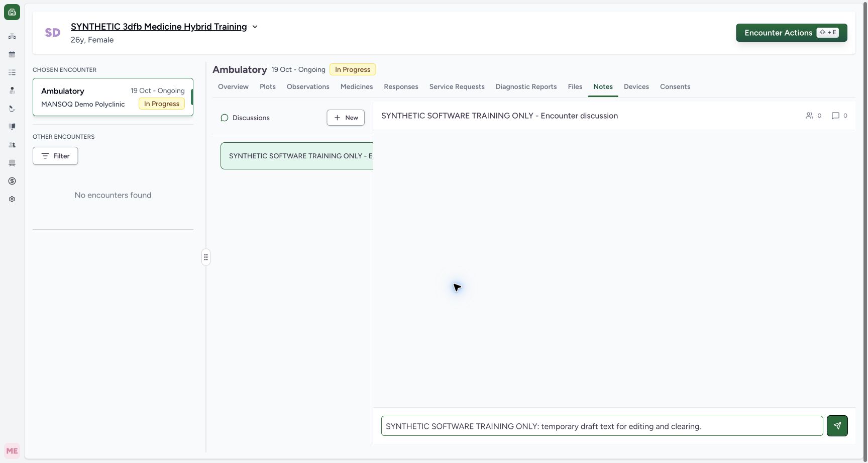Screen dimensions: 868x463
Task: Click the Encounter discussion title text
Action: [x=499, y=116]
